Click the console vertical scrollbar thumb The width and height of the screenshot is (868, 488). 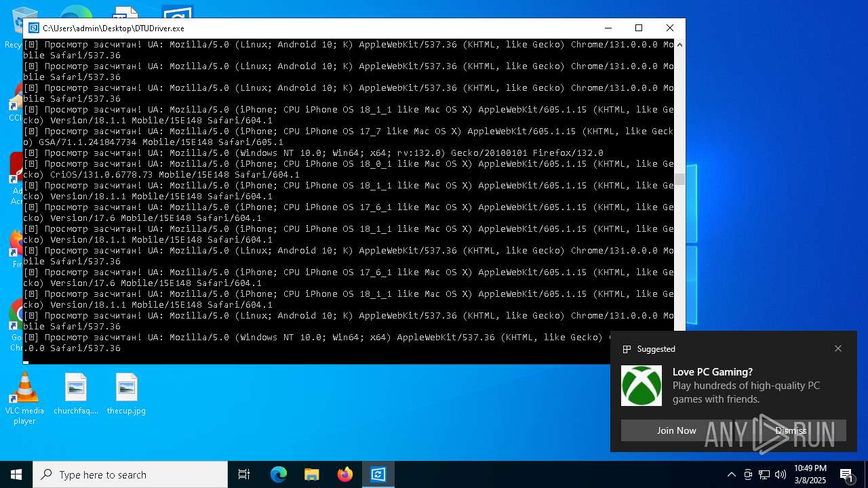(x=679, y=179)
